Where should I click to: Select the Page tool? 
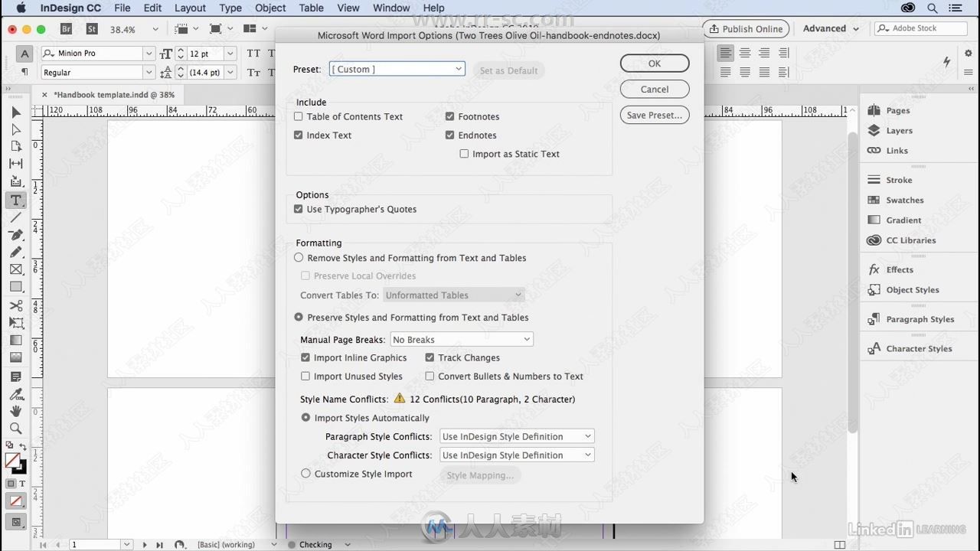(15, 146)
